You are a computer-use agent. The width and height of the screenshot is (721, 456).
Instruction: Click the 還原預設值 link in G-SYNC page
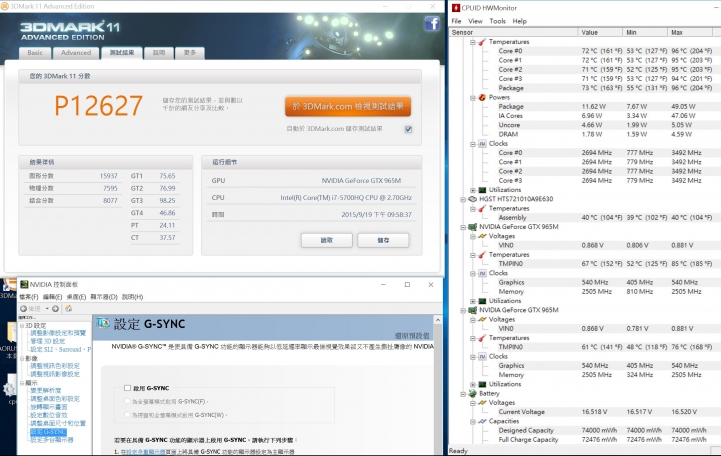(412, 336)
